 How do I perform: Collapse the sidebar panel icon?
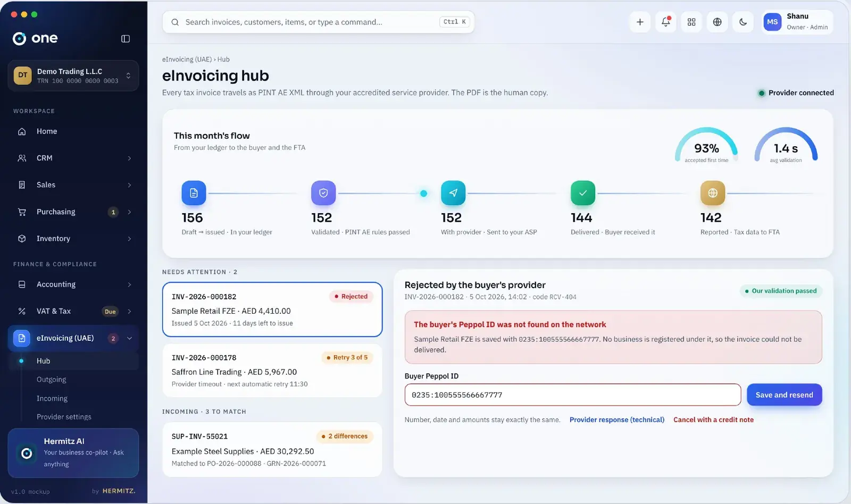[x=126, y=38]
